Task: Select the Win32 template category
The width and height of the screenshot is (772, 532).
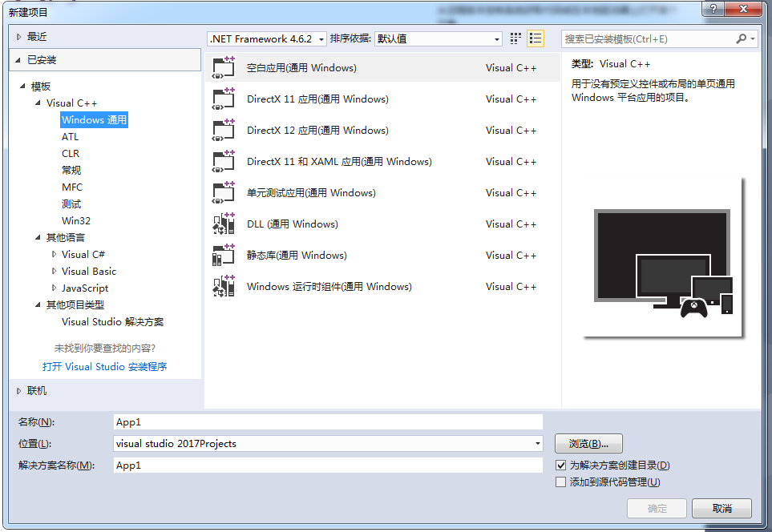Action: pyautogui.click(x=76, y=220)
